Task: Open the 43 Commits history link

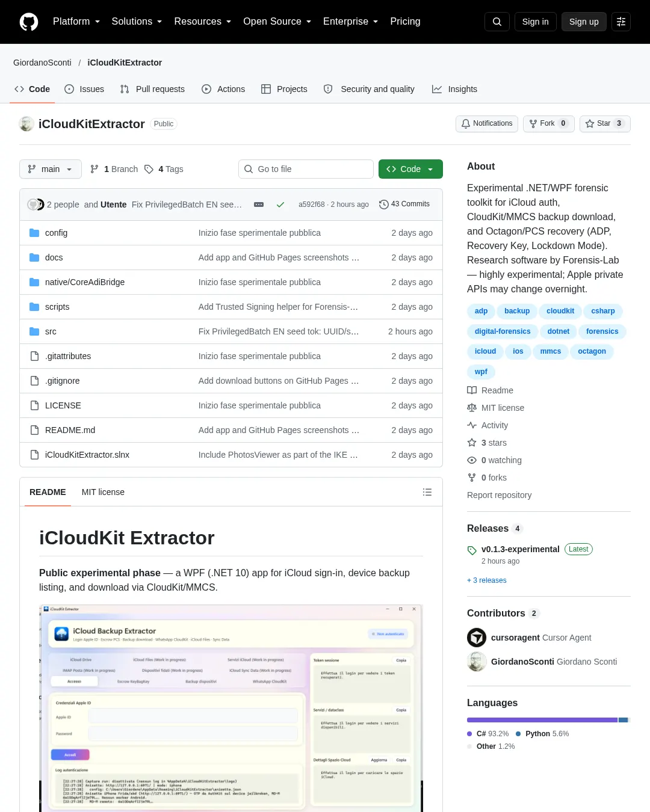Action: [x=404, y=204]
